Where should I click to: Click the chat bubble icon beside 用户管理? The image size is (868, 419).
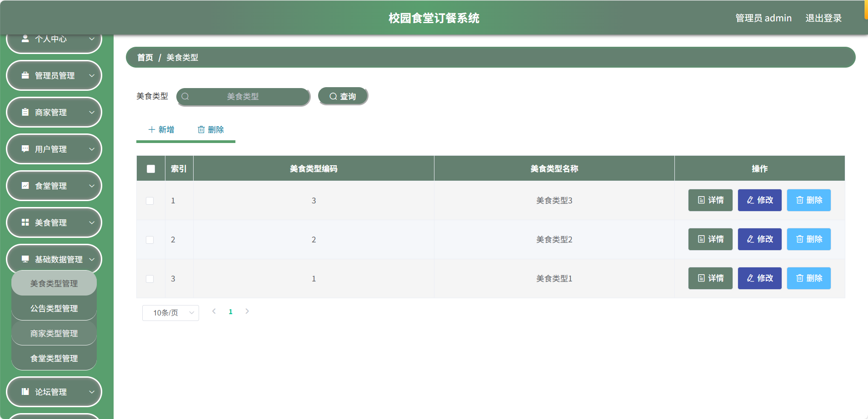coord(25,149)
